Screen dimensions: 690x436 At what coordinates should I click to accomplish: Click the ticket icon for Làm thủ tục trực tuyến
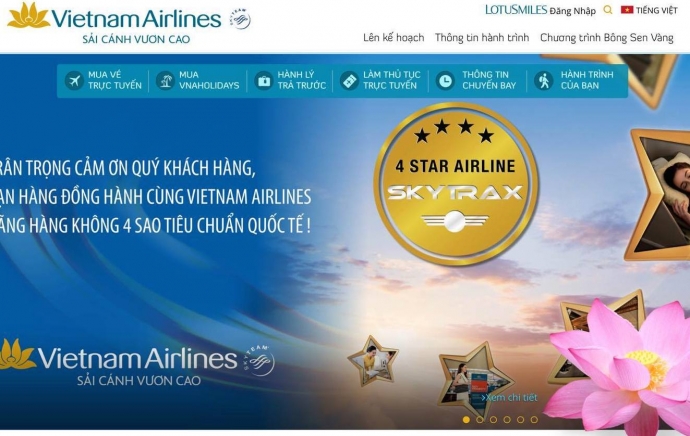point(349,81)
